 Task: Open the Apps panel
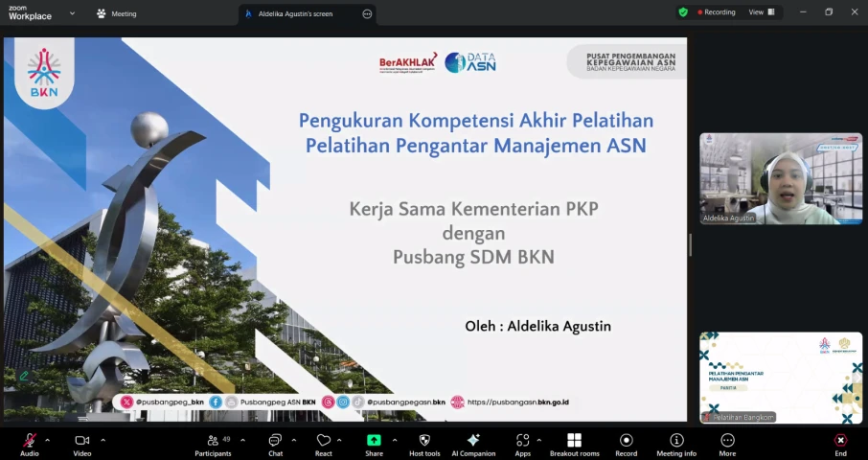pyautogui.click(x=522, y=445)
